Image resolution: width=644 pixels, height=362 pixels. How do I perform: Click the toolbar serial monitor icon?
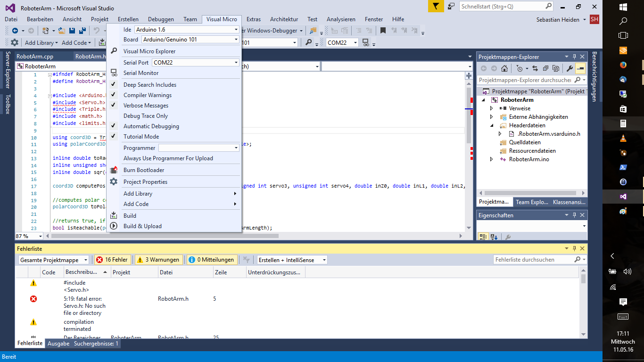(365, 43)
